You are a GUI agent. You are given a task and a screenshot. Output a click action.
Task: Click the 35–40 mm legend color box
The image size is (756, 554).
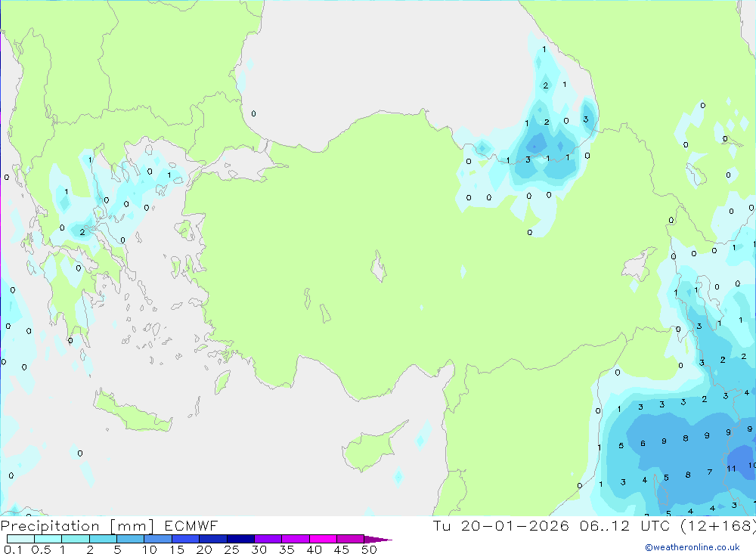tap(296, 539)
